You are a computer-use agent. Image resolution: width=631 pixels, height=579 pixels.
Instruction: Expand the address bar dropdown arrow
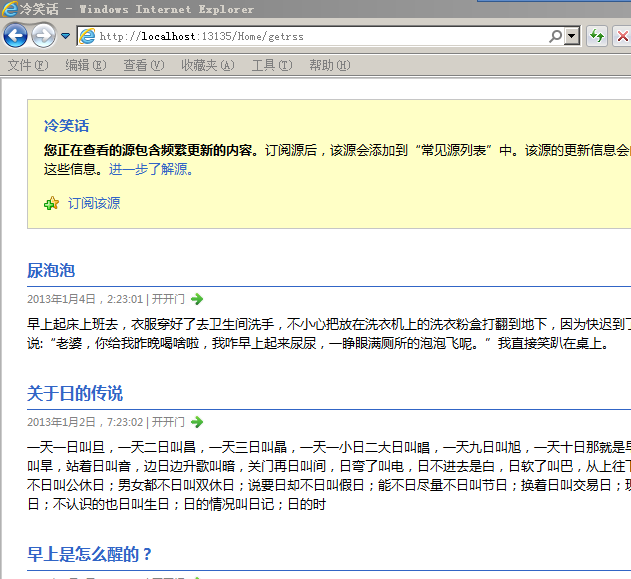[x=571, y=36]
